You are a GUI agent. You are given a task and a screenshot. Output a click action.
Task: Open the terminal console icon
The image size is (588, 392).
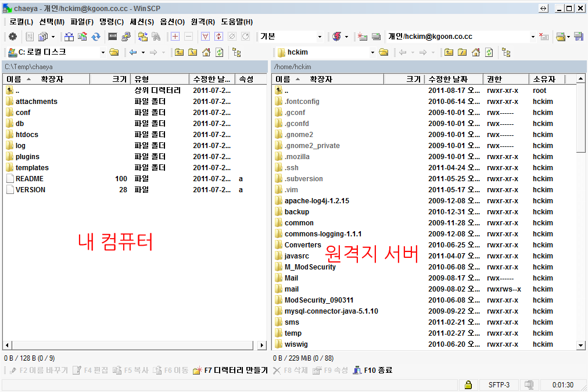coord(113,37)
